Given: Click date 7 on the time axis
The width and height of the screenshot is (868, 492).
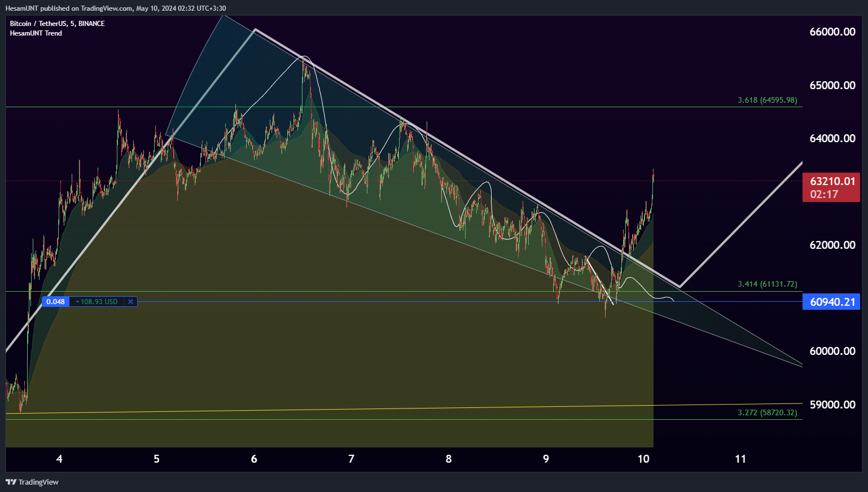Looking at the screenshot, I should click(351, 459).
